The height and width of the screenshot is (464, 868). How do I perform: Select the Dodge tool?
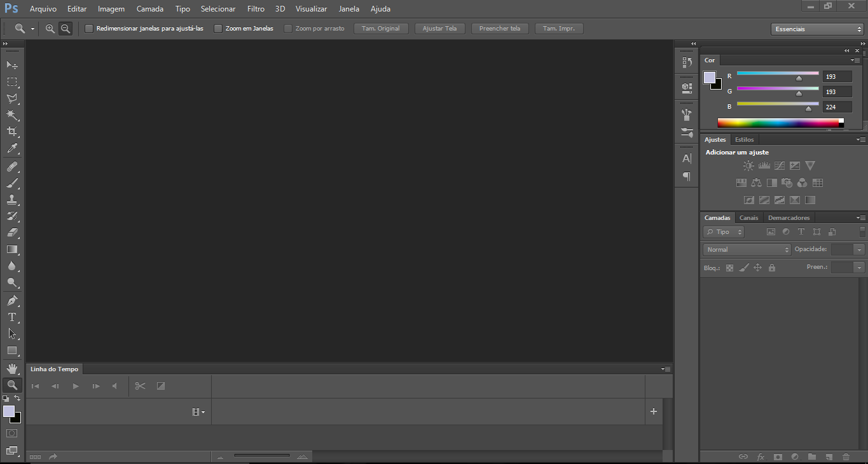tap(12, 282)
